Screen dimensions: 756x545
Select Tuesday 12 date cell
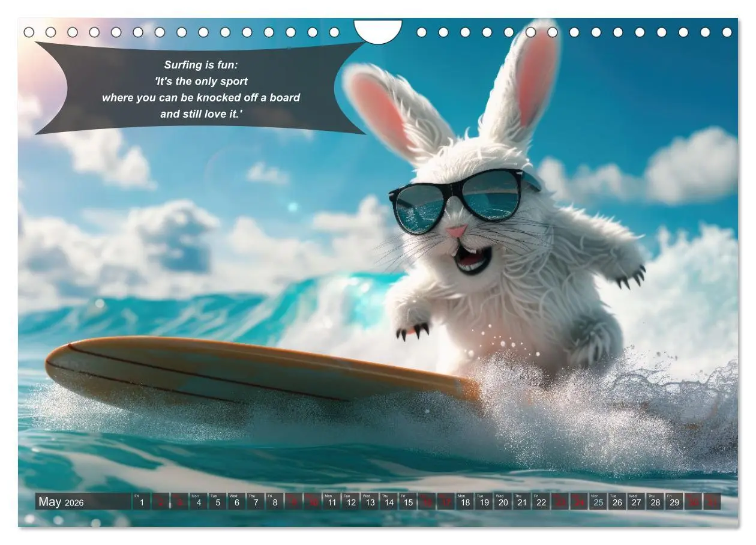pos(351,502)
